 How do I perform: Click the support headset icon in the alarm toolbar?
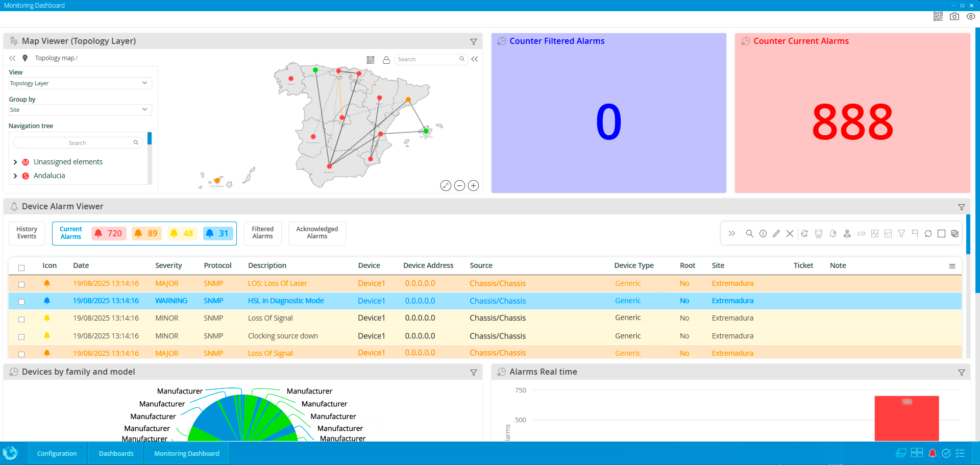click(x=804, y=234)
